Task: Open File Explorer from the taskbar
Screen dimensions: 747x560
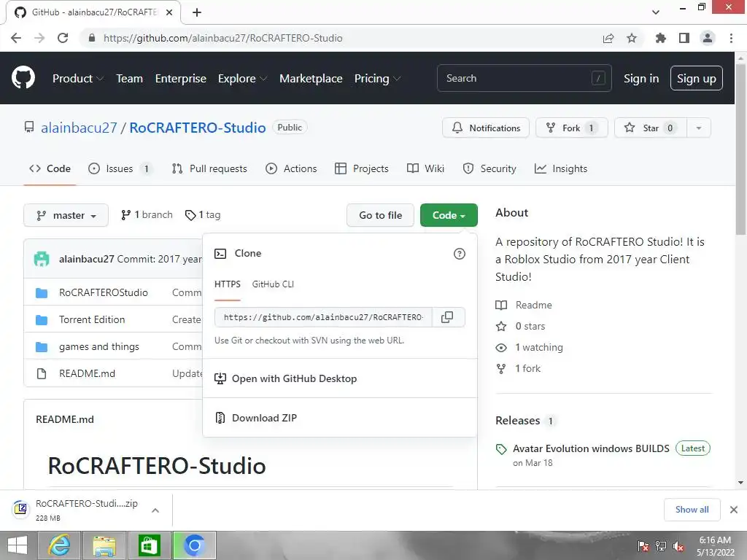Action: pos(104,545)
